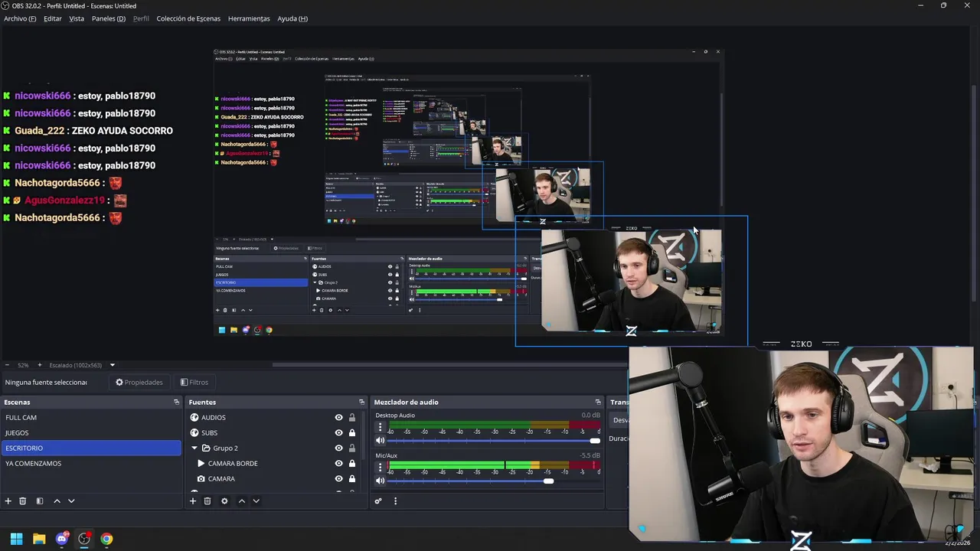Open the Herramientas menu
980x551 pixels.
pos(249,18)
